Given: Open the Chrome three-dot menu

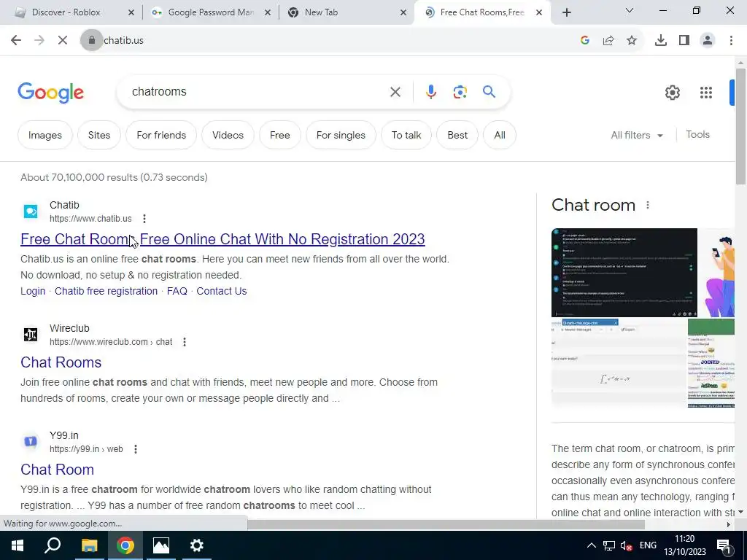Looking at the screenshot, I should click(x=731, y=41).
